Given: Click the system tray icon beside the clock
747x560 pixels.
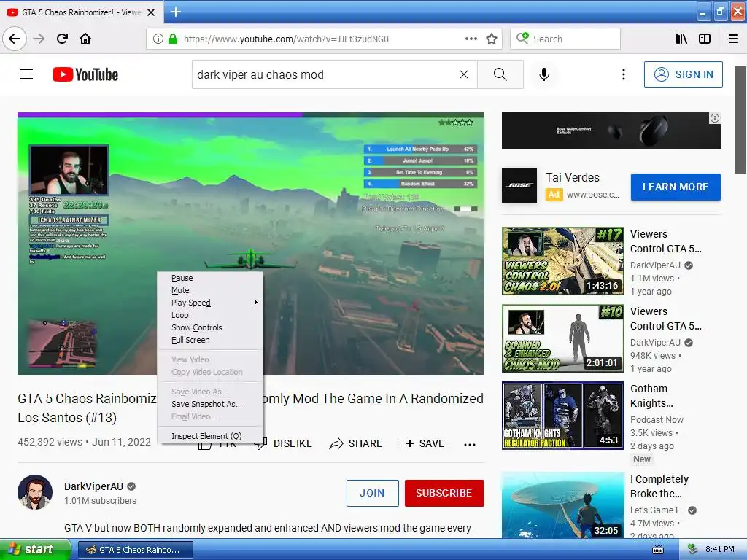Looking at the screenshot, I should point(692,550).
